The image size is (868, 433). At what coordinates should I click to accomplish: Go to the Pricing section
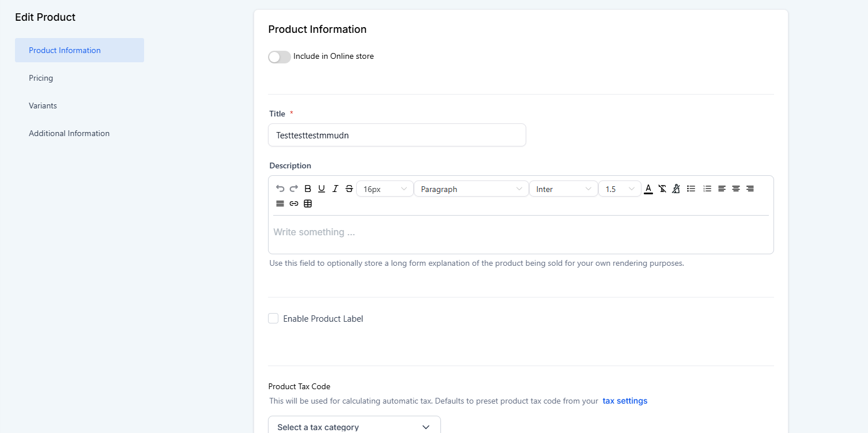pyautogui.click(x=41, y=78)
